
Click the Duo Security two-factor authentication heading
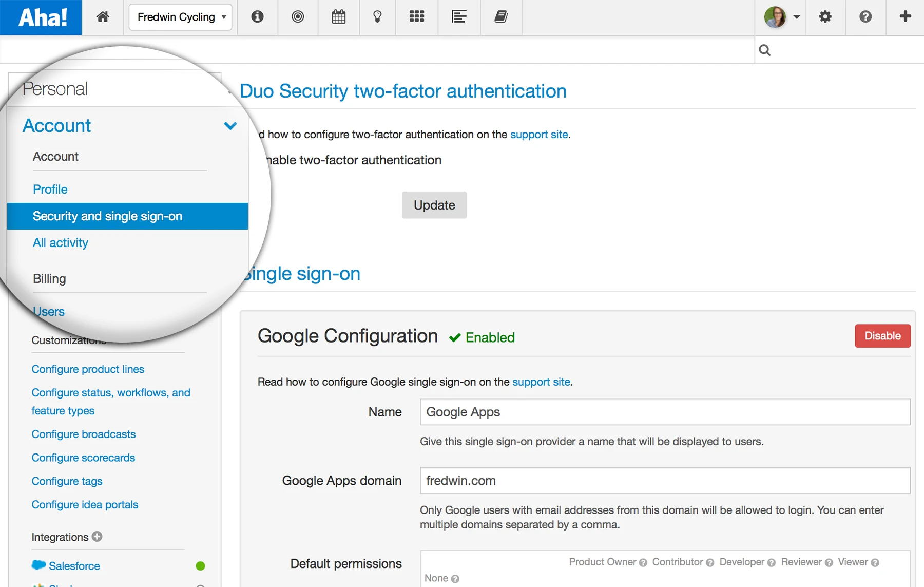tap(403, 91)
